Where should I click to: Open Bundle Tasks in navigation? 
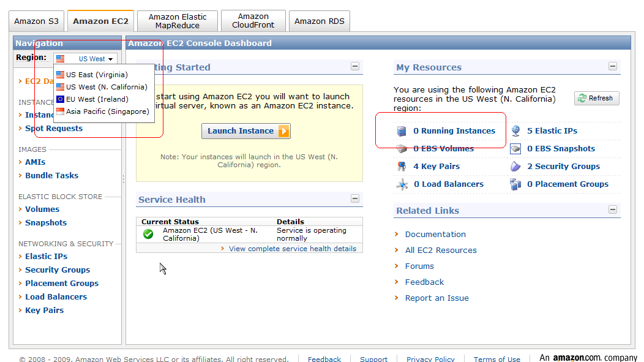tap(52, 175)
